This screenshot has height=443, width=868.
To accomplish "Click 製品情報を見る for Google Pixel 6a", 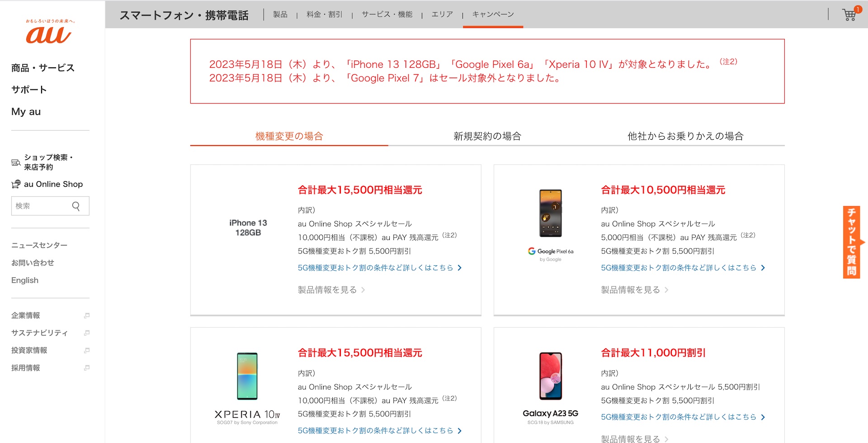I will coord(635,290).
